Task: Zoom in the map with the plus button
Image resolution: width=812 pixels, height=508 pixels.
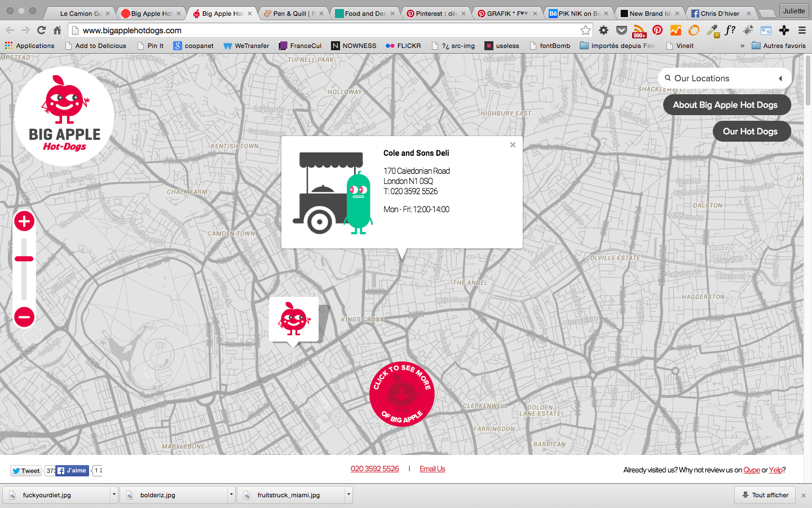Action: click(24, 221)
